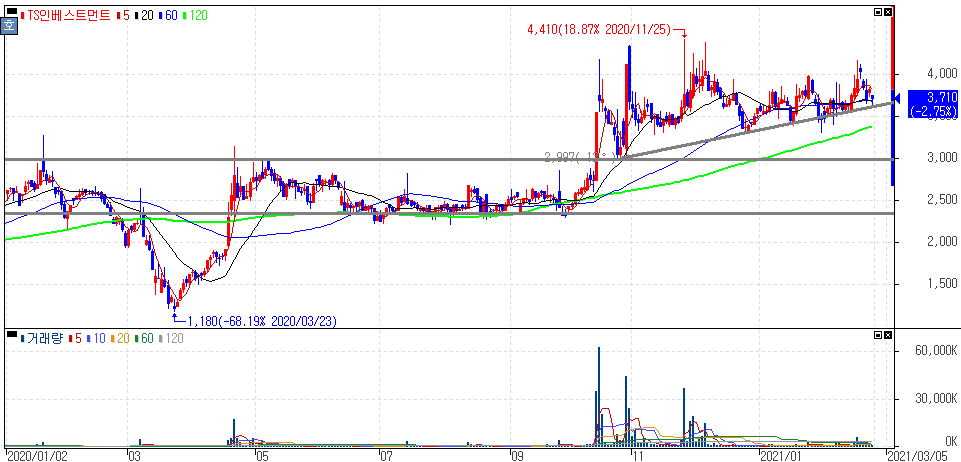961x462 pixels.
Task: Select the blue 60-day moving average in price legend
Action: pos(167,15)
